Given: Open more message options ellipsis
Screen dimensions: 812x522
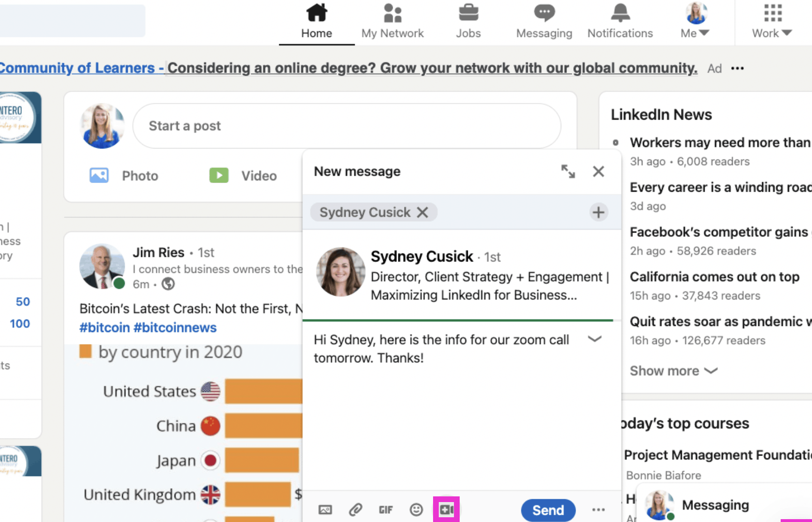Looking at the screenshot, I should [598, 510].
